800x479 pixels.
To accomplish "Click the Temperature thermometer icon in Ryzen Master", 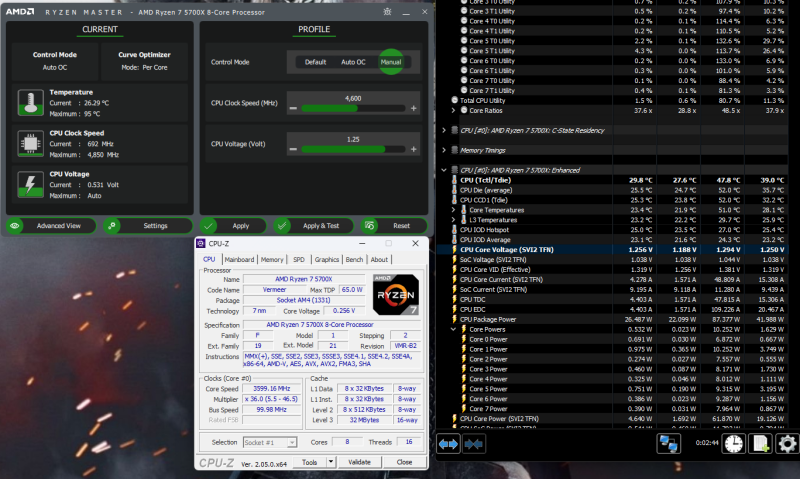I will [31, 103].
